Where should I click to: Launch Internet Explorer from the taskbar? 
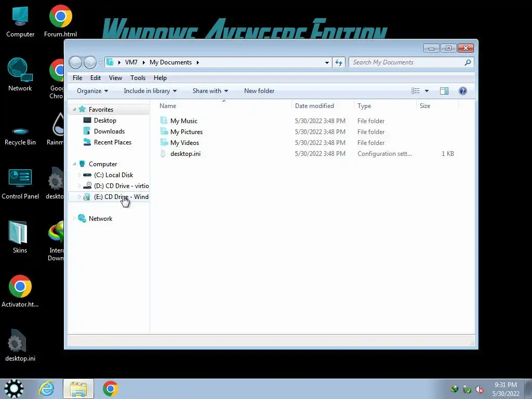[46, 389]
